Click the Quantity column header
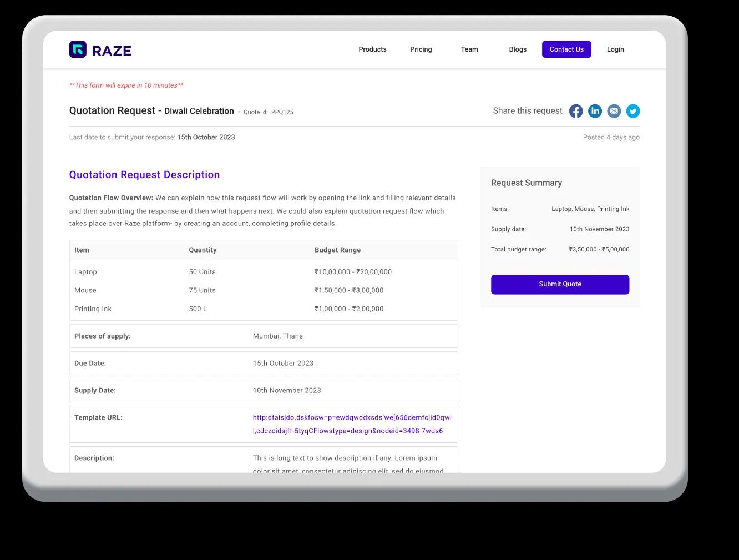The width and height of the screenshot is (739, 560). 203,250
